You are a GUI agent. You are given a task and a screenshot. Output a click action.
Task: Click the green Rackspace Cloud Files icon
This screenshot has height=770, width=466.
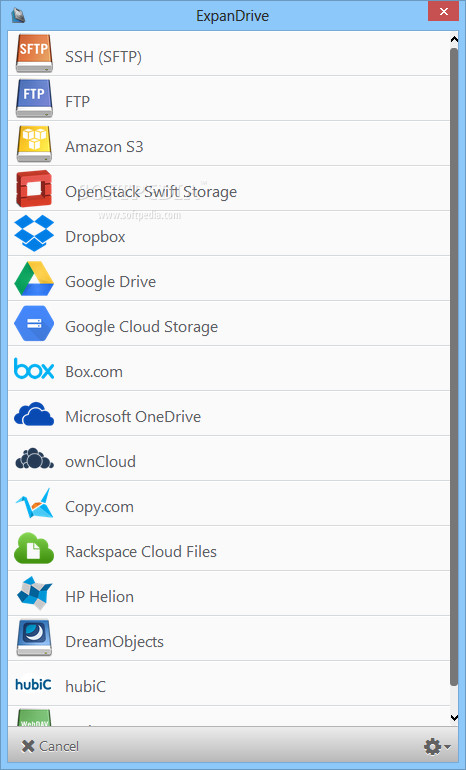(x=34, y=548)
